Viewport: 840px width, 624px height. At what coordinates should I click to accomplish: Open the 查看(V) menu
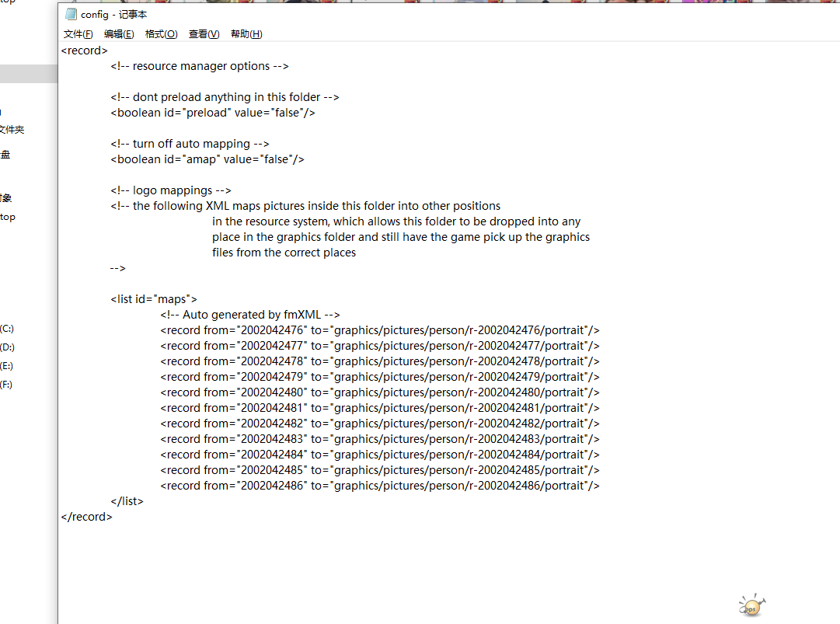(204, 34)
